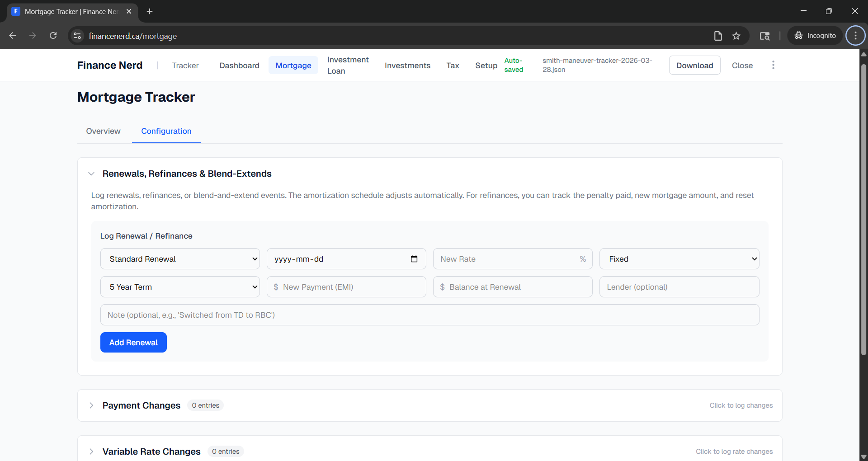Reload the page
The image size is (868, 461).
53,36
